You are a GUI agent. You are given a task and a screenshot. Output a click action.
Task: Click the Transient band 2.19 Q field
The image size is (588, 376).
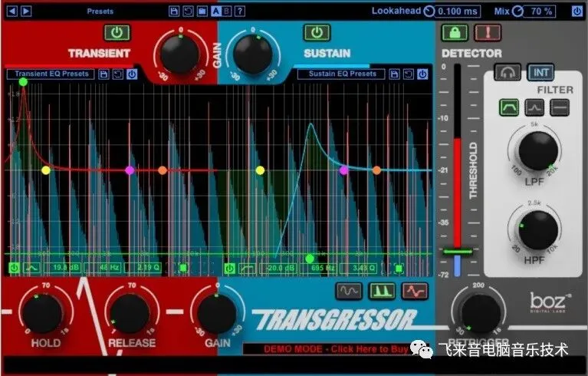(143, 268)
